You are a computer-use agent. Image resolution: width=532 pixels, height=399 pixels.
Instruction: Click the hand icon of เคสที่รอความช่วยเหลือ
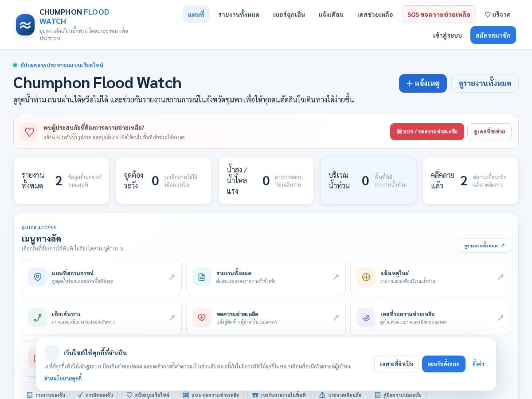pyautogui.click(x=366, y=318)
